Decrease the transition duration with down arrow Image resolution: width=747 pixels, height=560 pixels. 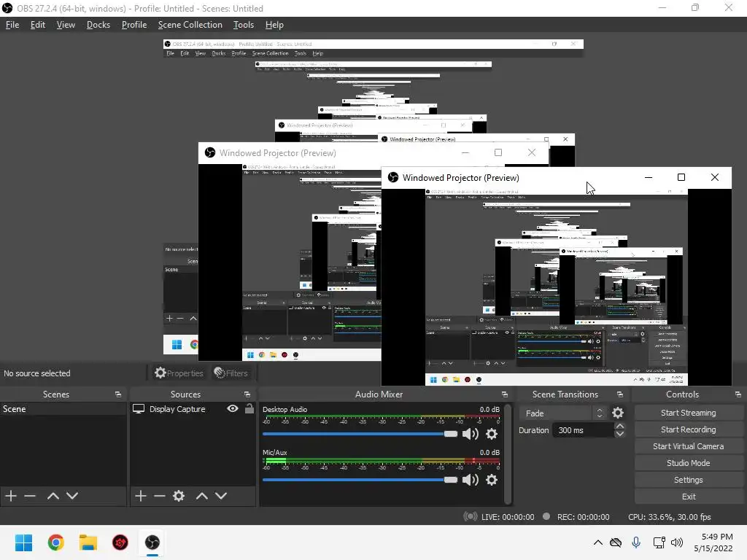pos(620,434)
